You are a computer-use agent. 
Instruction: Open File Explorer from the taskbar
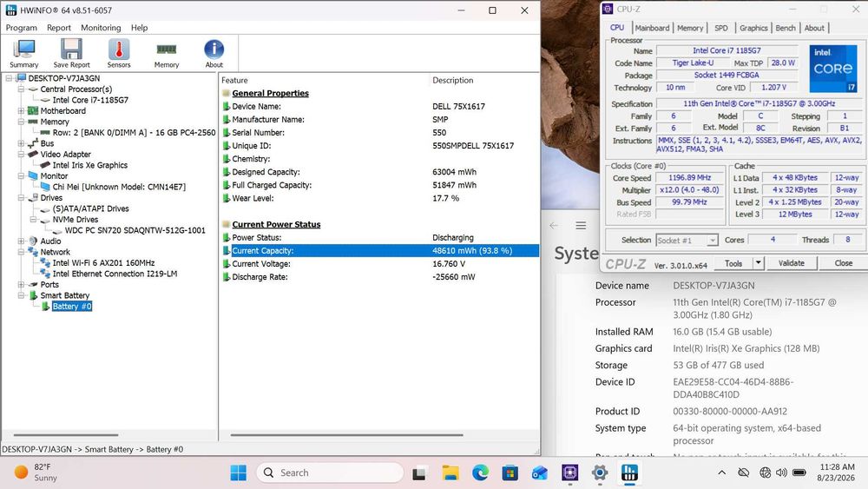[450, 473]
